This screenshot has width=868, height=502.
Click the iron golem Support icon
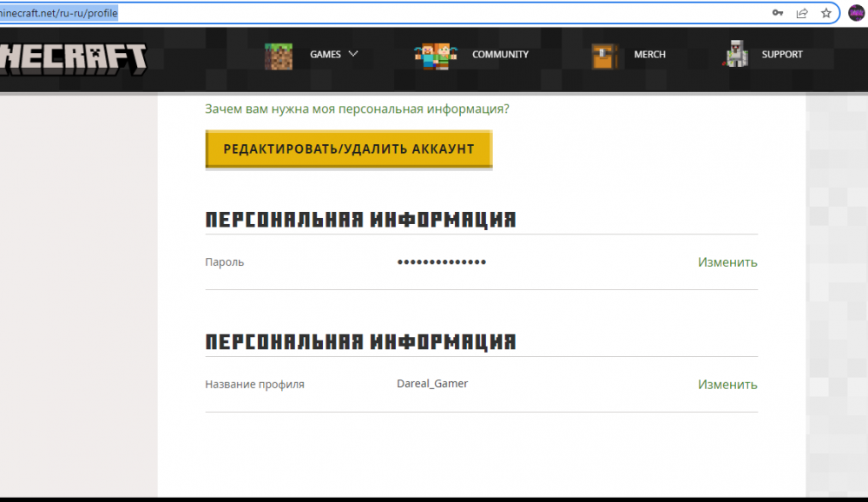736,55
